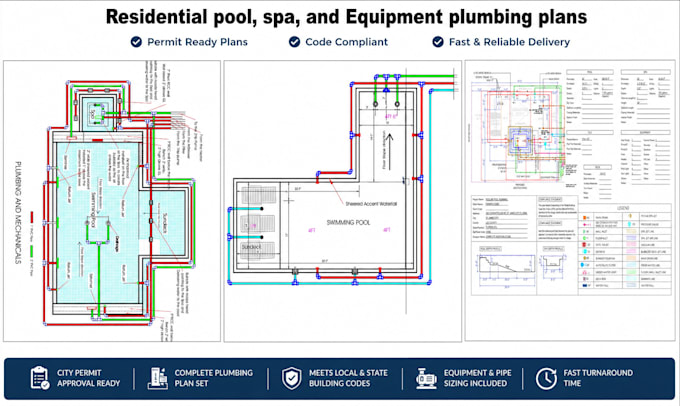Viewport: 680px width, 406px height.
Task: Click 'MEETS LOCAL & STATE BUILDING CODES' text
Action: 348,378
